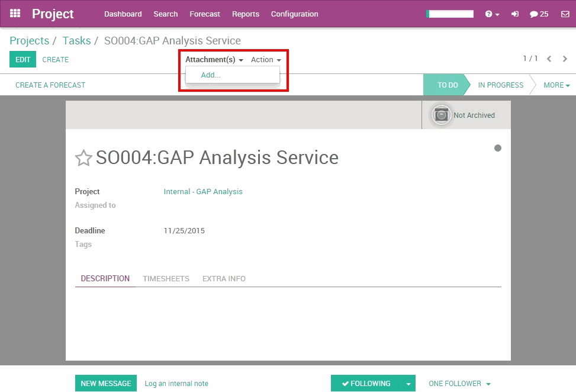Click the messaging icon showing 25
This screenshot has width=576, height=392.
539,14
